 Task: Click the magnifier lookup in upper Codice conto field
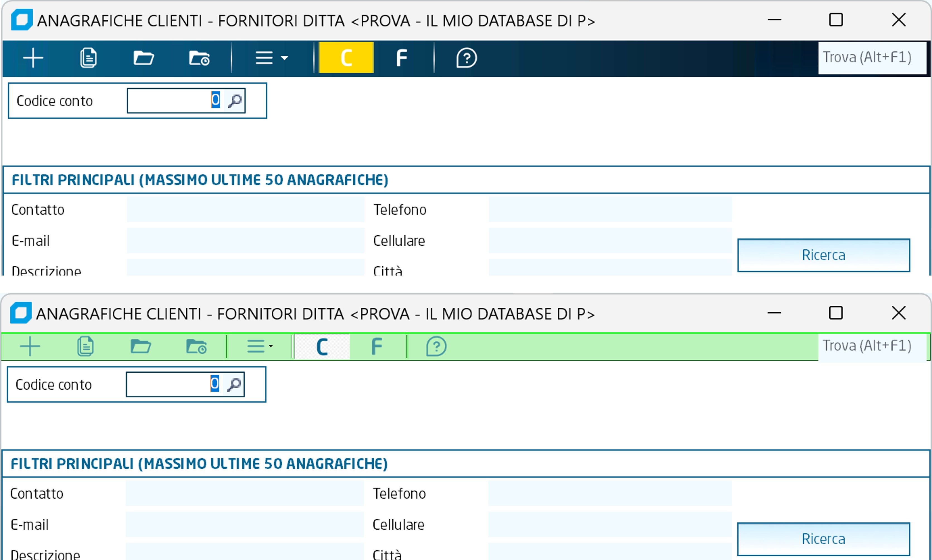click(x=235, y=101)
